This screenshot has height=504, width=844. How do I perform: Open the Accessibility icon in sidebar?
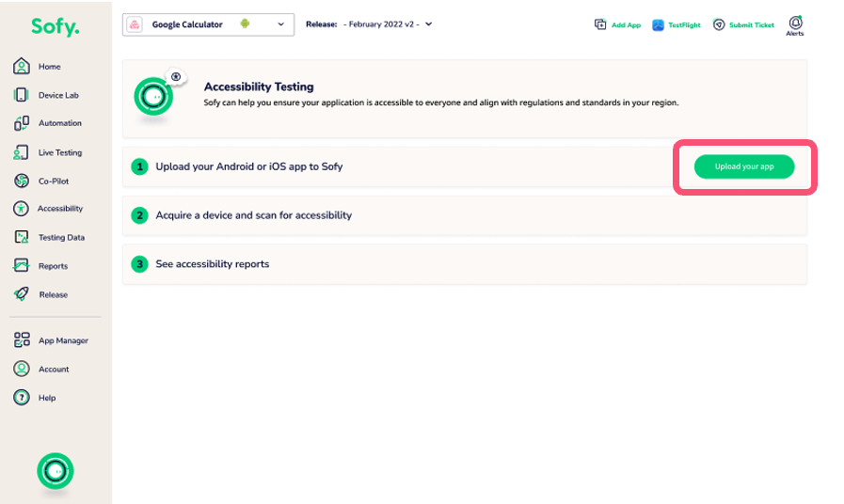(x=21, y=208)
